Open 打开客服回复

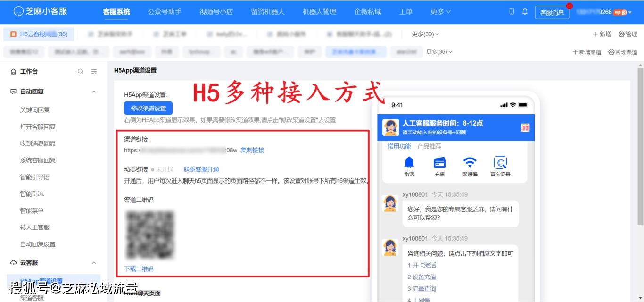(x=38, y=126)
